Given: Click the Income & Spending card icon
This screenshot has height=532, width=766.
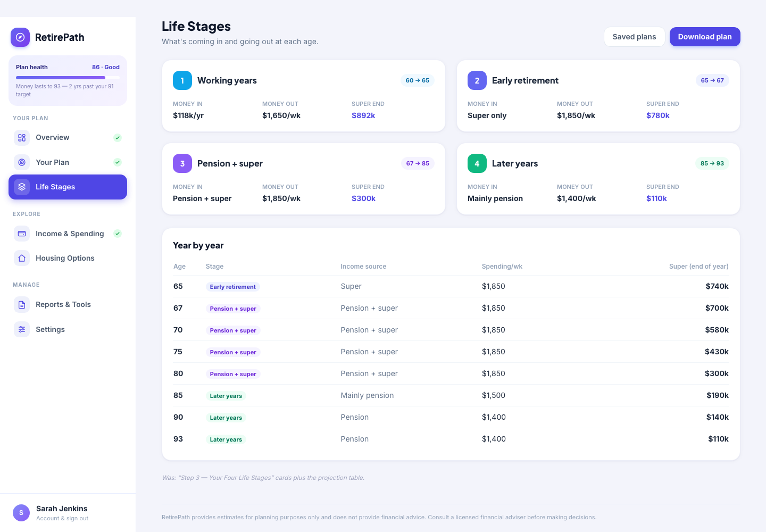Looking at the screenshot, I should tap(22, 234).
